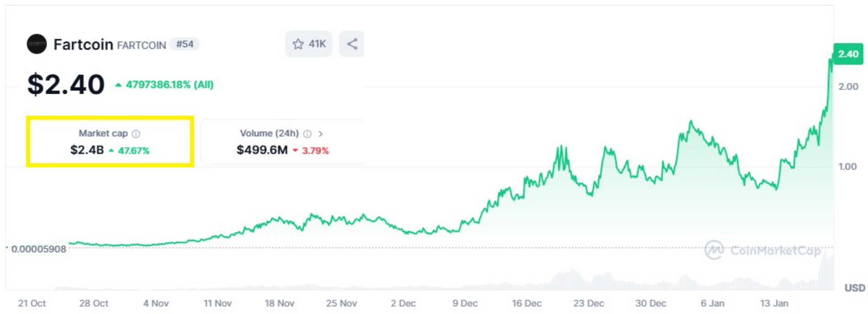Screen dimensions: 868x314
Task: Click the 4 Nov date axis label
Action: point(156,303)
